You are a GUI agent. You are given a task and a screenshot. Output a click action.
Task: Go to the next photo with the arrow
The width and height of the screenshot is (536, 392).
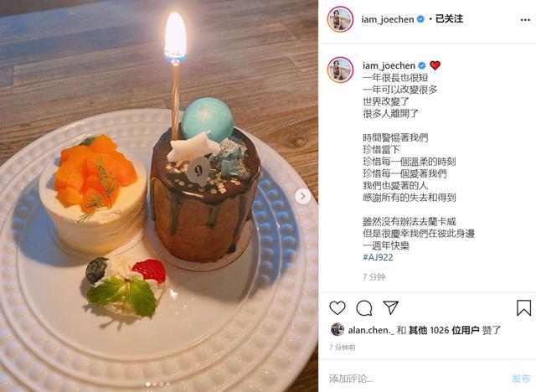point(303,196)
